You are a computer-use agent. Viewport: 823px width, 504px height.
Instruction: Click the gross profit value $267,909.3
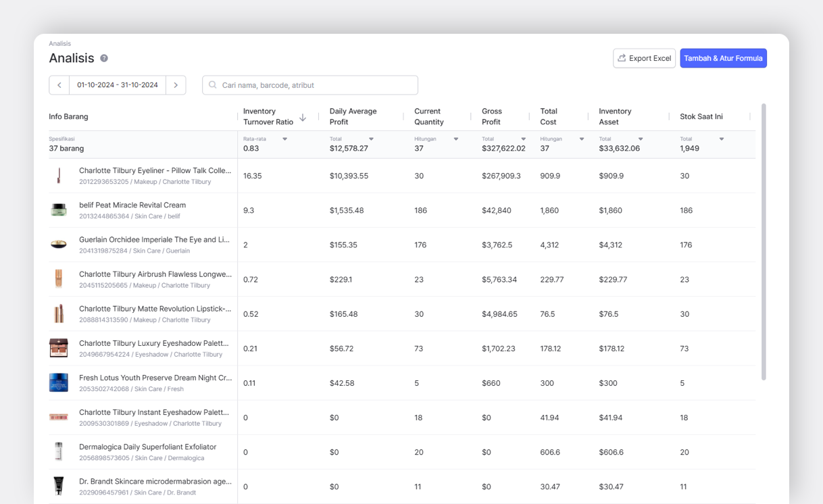501,176
